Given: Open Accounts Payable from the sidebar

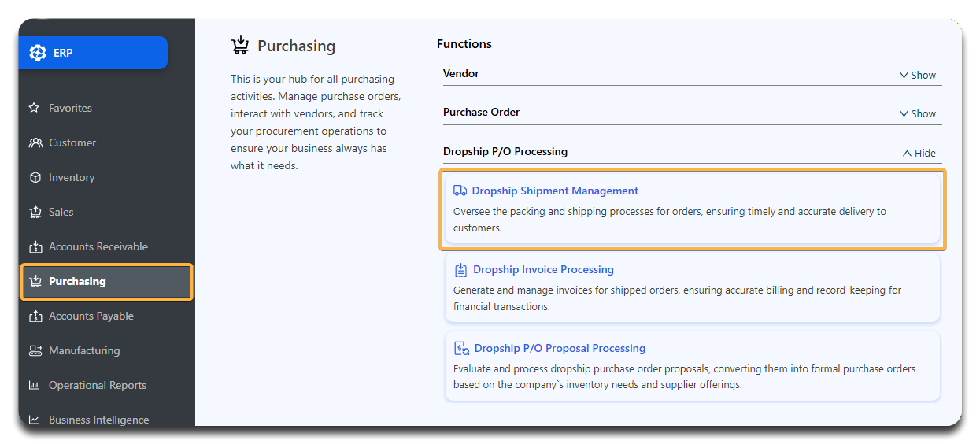Looking at the screenshot, I should [x=91, y=316].
